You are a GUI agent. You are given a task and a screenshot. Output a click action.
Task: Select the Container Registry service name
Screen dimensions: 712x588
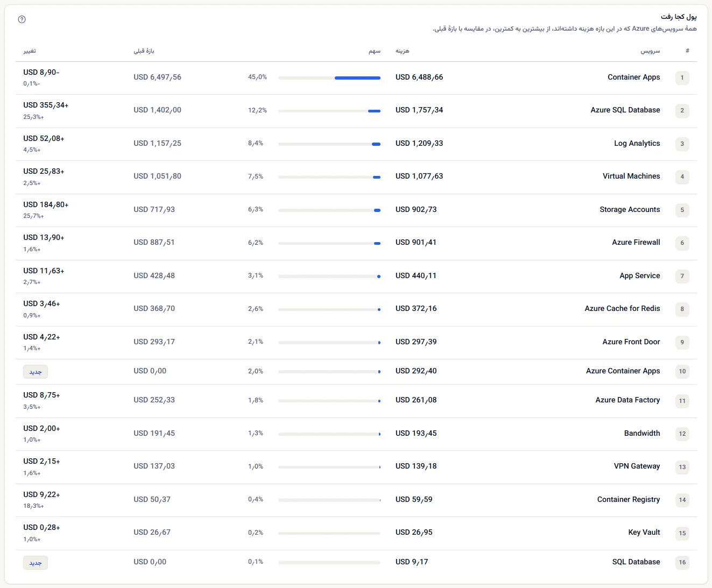(629, 499)
